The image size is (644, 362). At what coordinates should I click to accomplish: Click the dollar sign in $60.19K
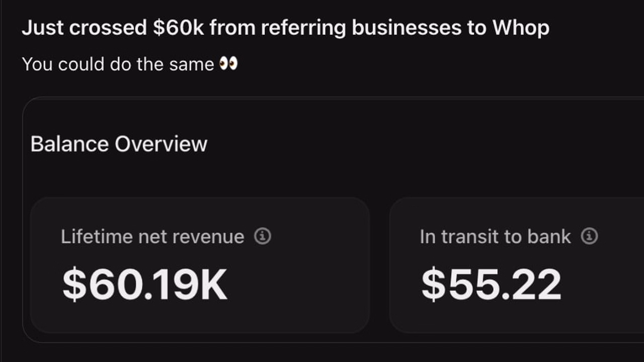tap(74, 285)
